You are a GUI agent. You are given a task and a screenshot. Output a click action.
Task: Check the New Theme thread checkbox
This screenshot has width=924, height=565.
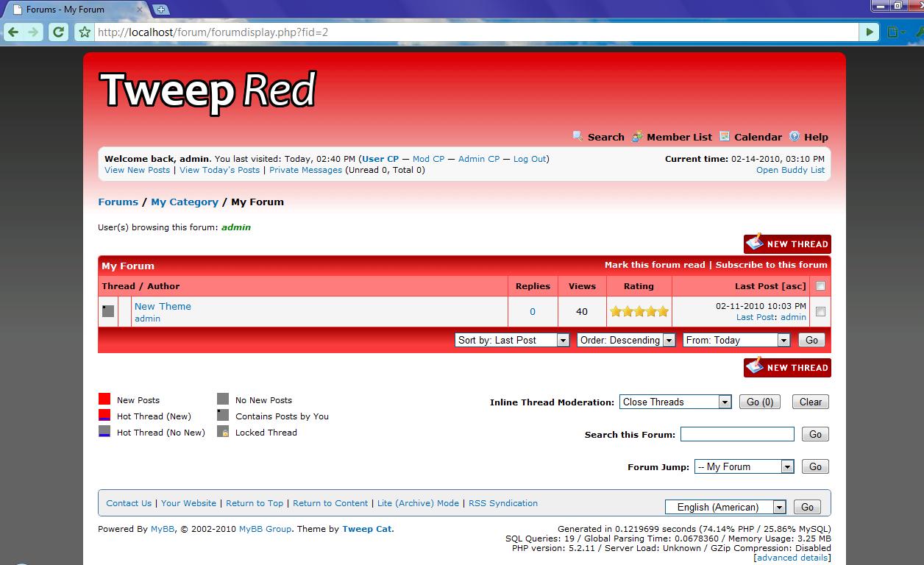(x=820, y=312)
